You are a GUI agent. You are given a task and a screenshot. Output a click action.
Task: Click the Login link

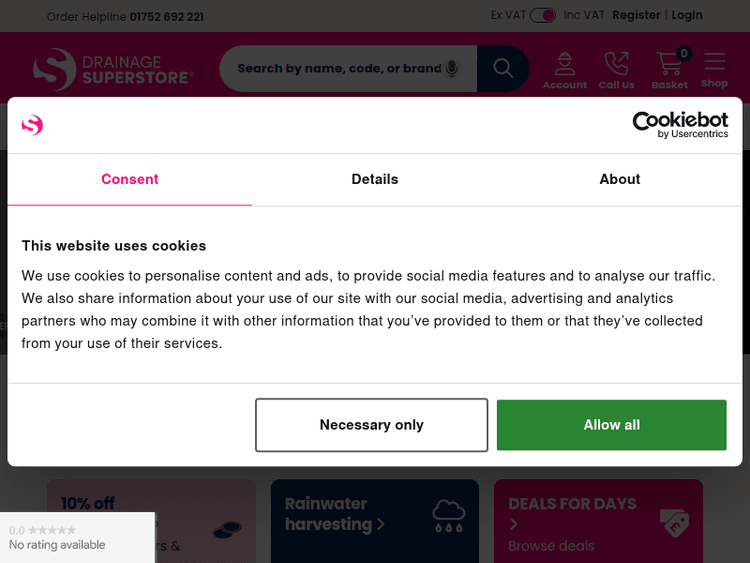(x=687, y=15)
